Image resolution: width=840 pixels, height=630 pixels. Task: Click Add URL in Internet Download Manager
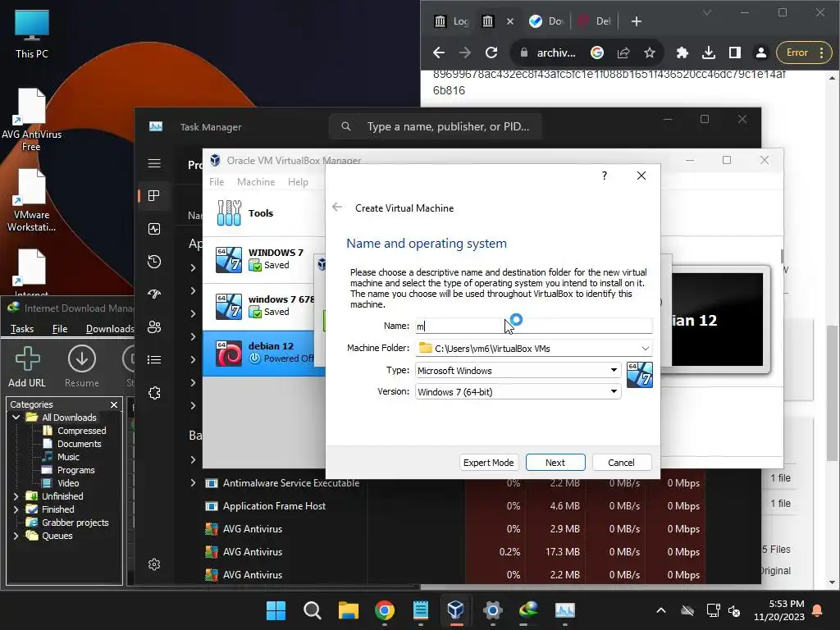(27, 367)
